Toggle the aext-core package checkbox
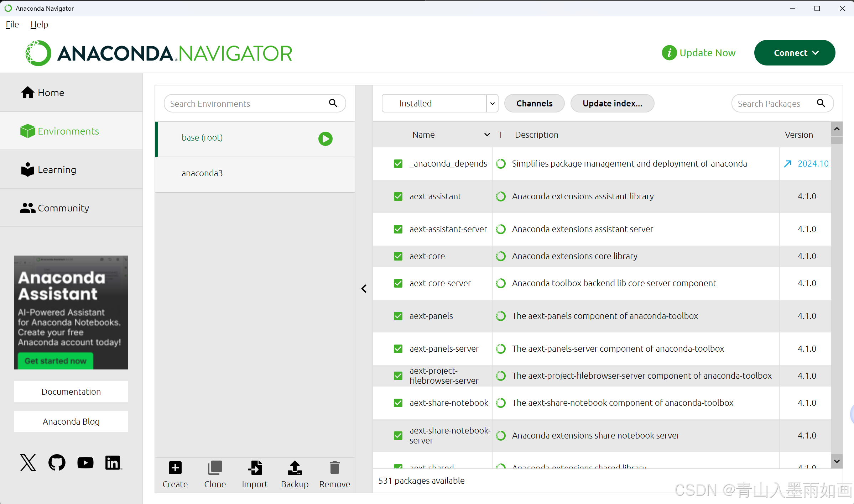 398,256
